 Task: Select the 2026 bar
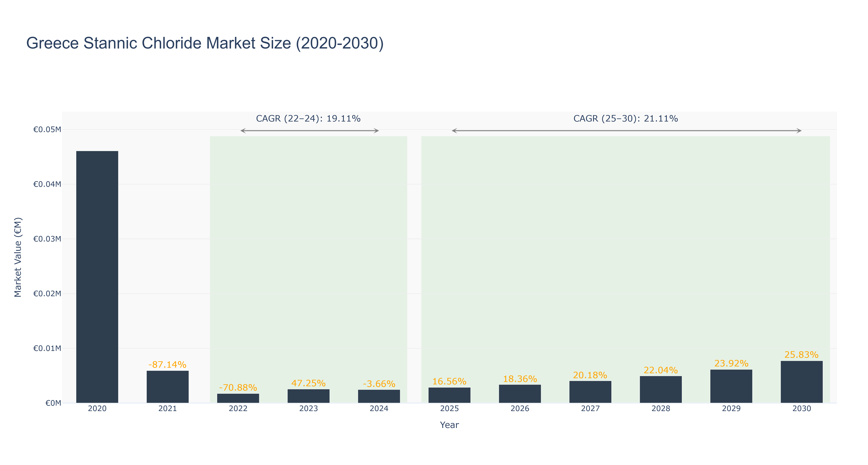[520, 394]
